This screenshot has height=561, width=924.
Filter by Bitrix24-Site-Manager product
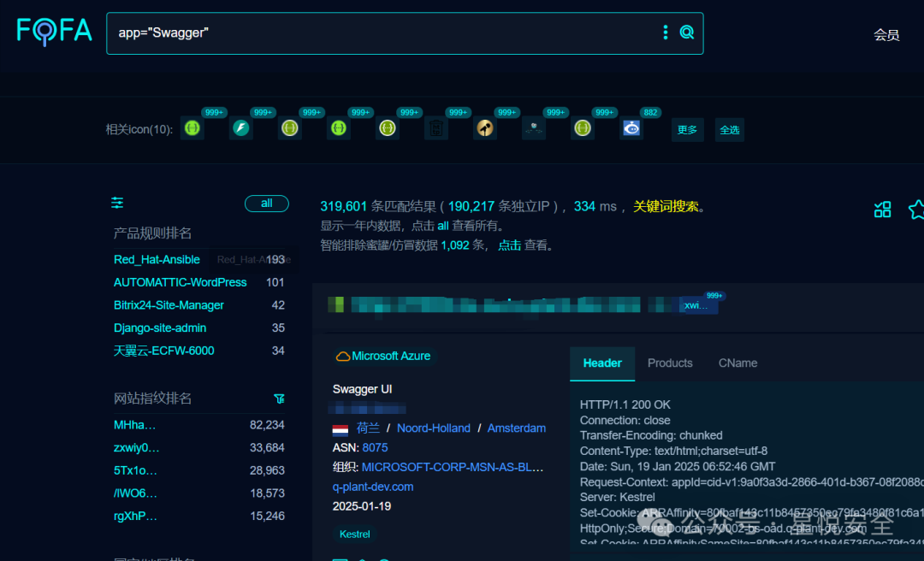click(169, 304)
